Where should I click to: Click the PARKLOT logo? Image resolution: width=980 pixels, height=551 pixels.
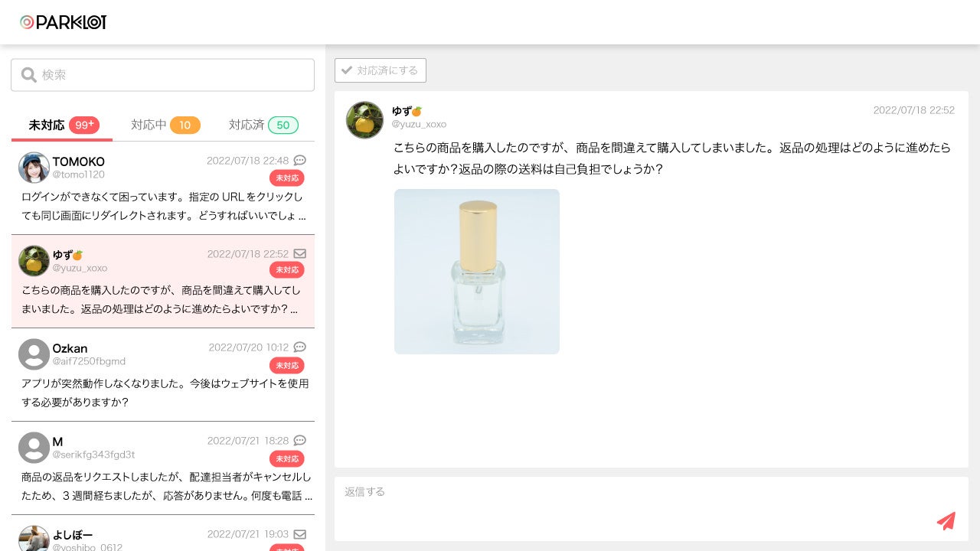point(64,22)
